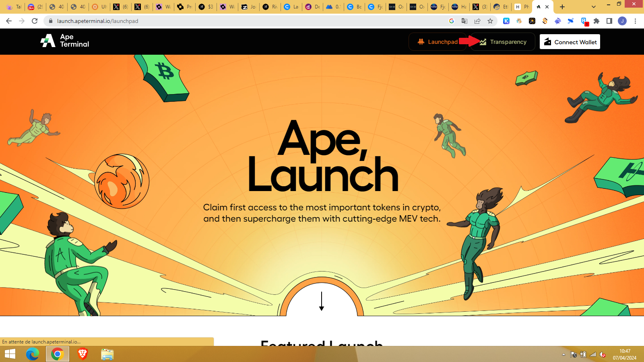The height and width of the screenshot is (362, 644).
Task: Switch to the 'La' tab
Action: 291,7
